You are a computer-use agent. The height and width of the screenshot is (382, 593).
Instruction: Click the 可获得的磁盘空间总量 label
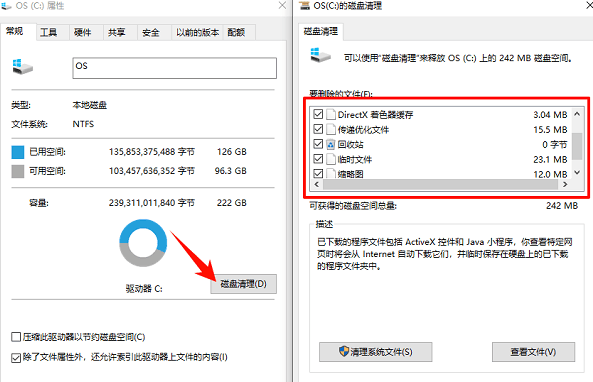pyautogui.click(x=353, y=206)
